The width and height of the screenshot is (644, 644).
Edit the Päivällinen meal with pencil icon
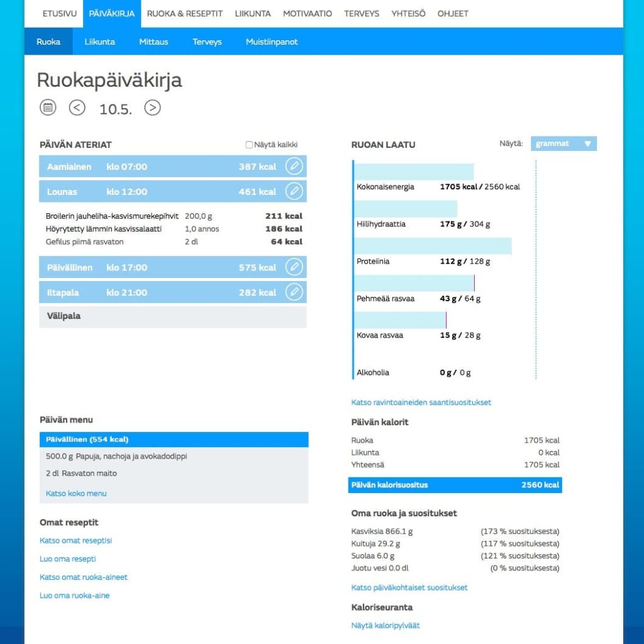294,267
